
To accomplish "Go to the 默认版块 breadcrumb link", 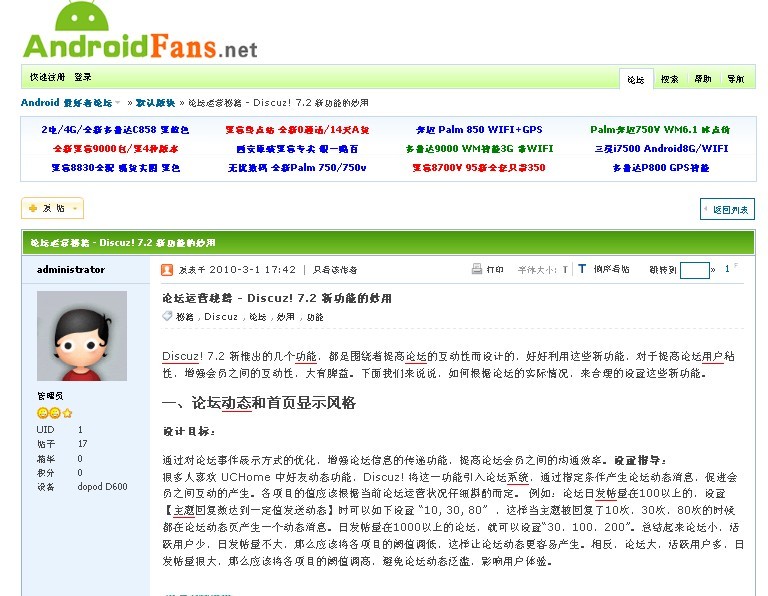I will click(x=155, y=103).
